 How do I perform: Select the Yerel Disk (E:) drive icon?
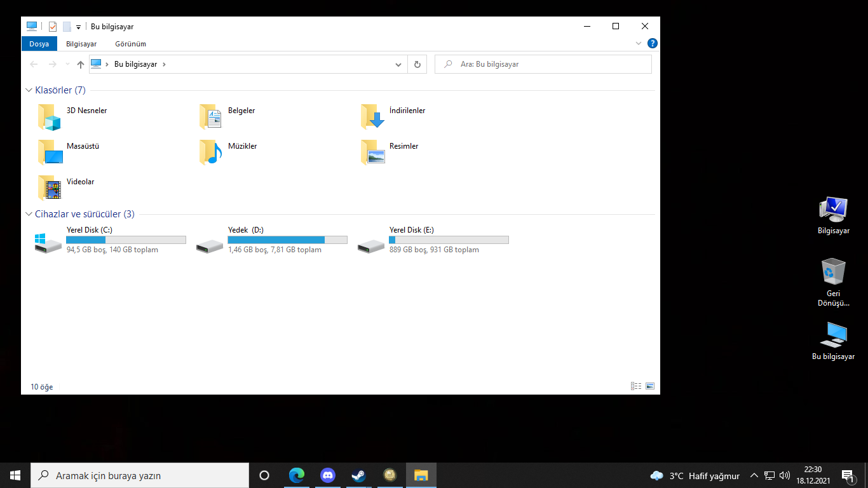pos(371,245)
